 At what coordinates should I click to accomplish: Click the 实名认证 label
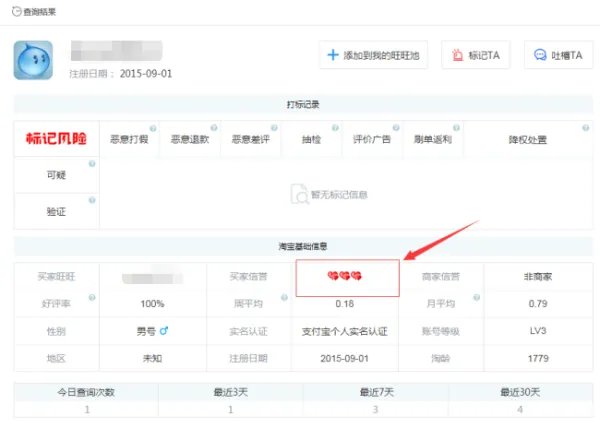click(248, 331)
